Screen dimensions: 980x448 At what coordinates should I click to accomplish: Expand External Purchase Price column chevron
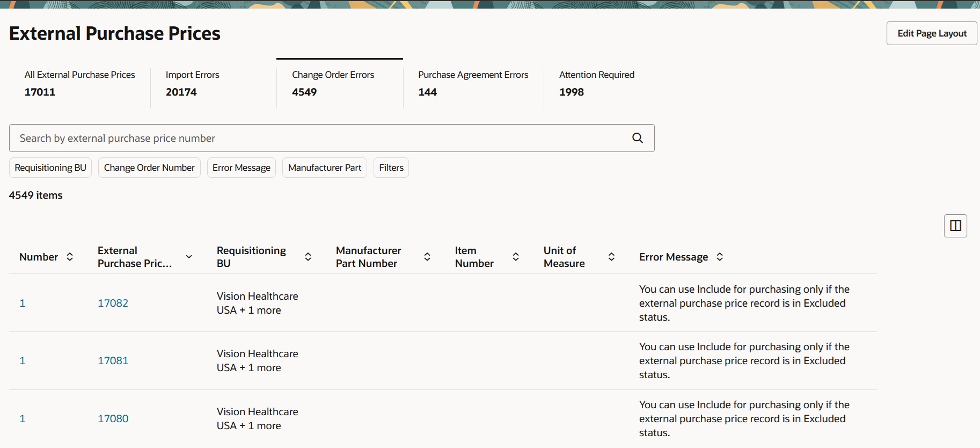(189, 257)
